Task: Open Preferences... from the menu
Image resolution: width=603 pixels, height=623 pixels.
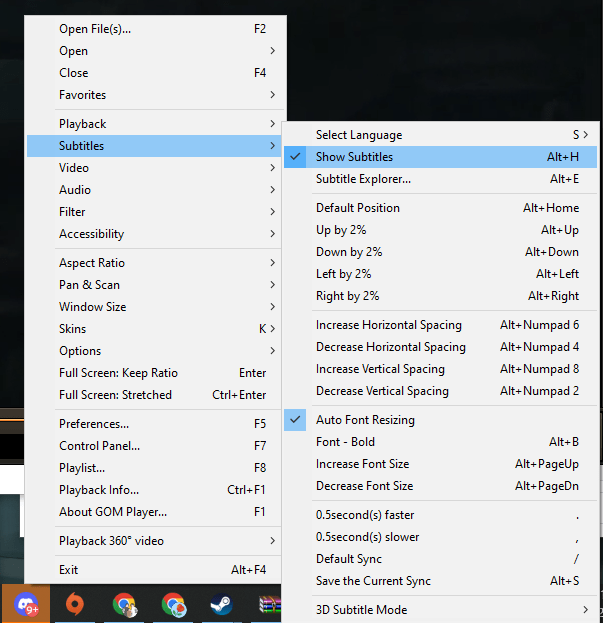Action: 154,424
